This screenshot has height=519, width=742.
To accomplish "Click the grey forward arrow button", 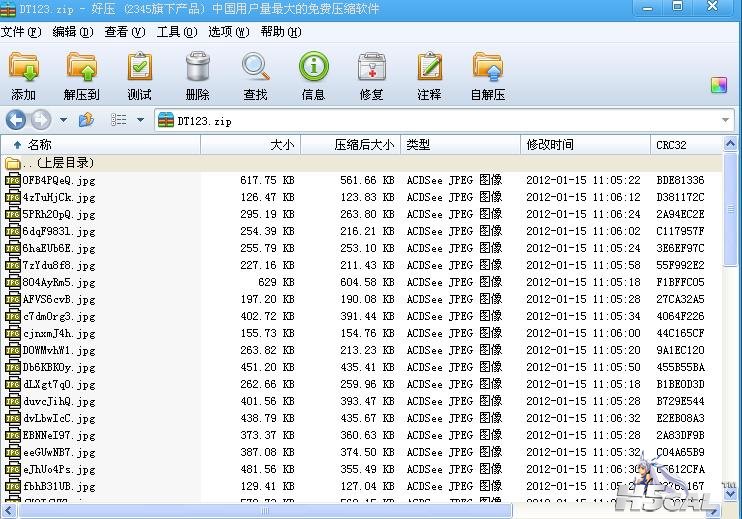I will pyautogui.click(x=41, y=120).
